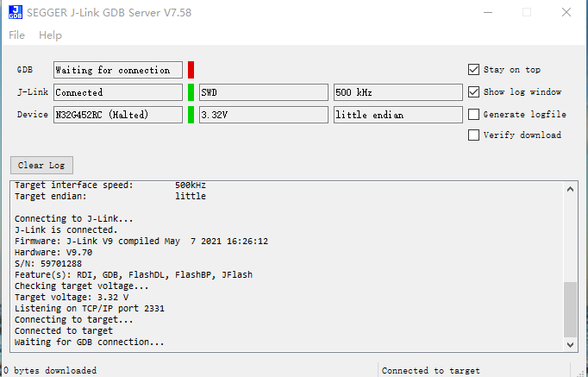This screenshot has height=377, width=588.
Task: Click the N32G452RC device field
Action: [x=118, y=115]
